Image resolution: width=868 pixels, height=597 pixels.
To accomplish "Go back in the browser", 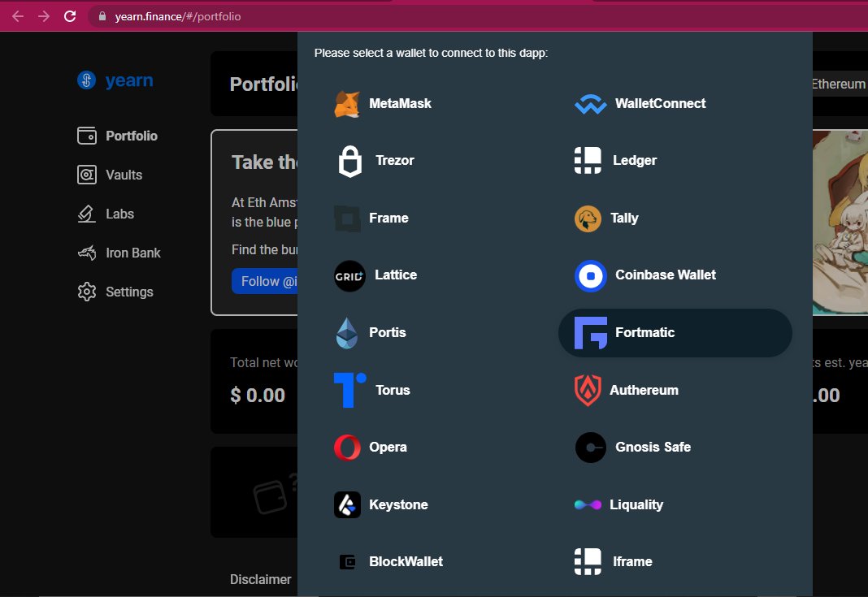I will click(x=18, y=16).
